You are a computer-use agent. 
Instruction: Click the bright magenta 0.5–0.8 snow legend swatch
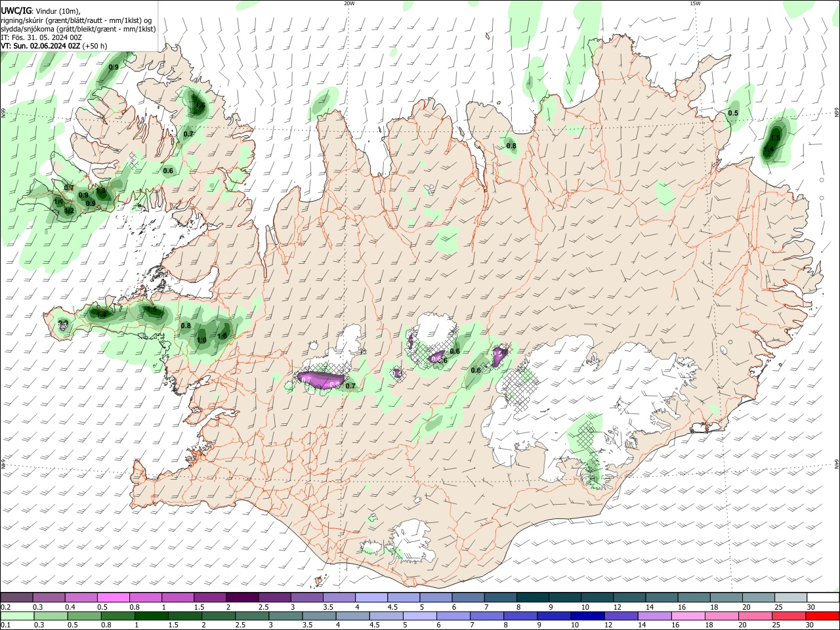pyautogui.click(x=113, y=597)
